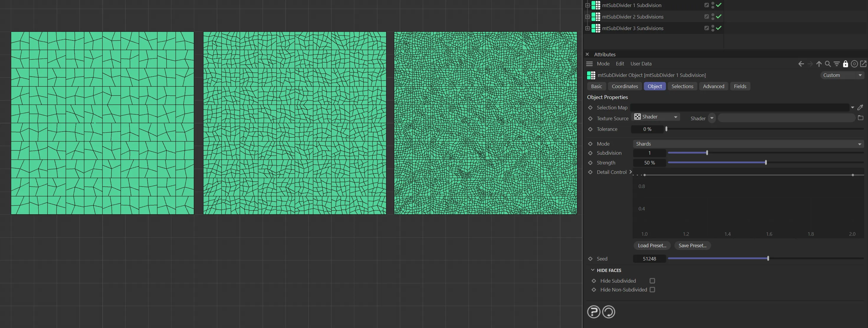Enable the Hide Non-Subdivided checkbox
Screen dimensions: 868x328
click(x=652, y=290)
